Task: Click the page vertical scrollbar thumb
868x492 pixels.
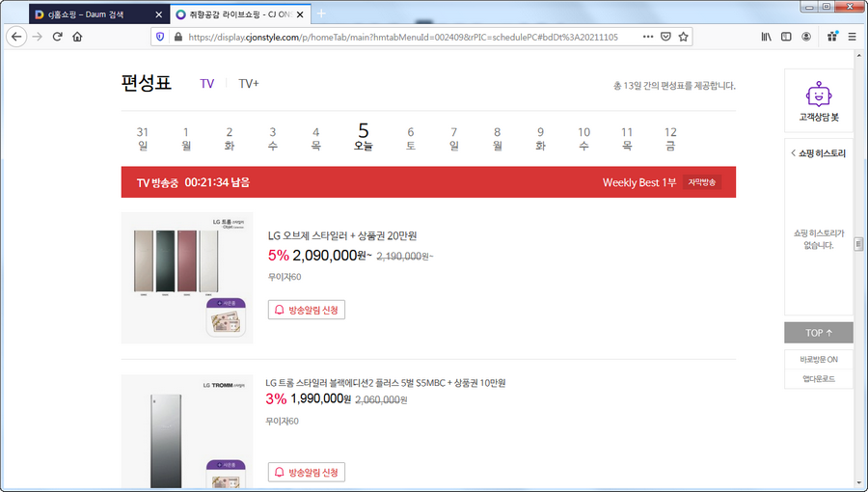Action: (858, 243)
